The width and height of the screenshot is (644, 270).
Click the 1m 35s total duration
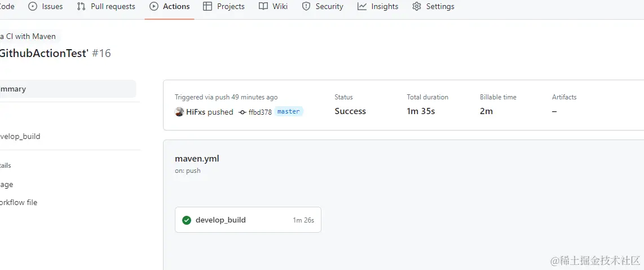click(x=421, y=111)
